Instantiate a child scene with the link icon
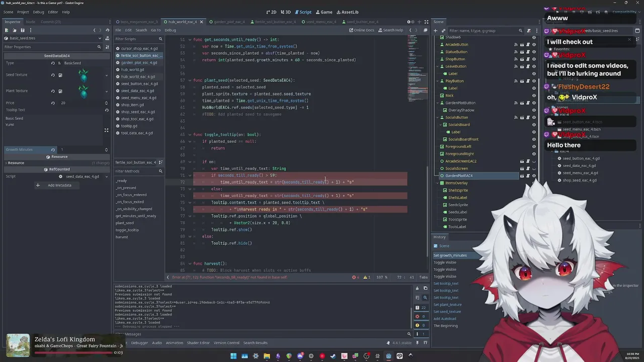The width and height of the screenshot is (644, 362). point(443,30)
